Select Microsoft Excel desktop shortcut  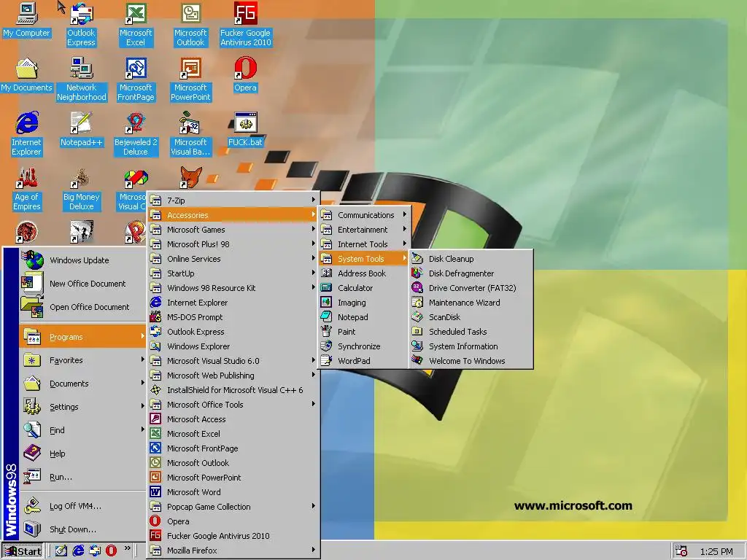tap(136, 25)
